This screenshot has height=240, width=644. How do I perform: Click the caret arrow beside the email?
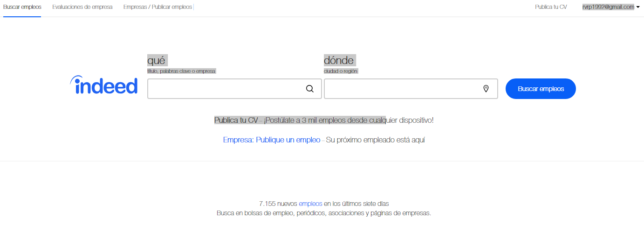coord(638,7)
